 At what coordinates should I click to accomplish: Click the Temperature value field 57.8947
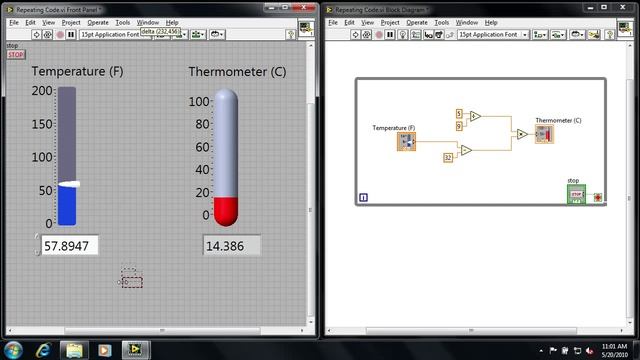point(70,246)
